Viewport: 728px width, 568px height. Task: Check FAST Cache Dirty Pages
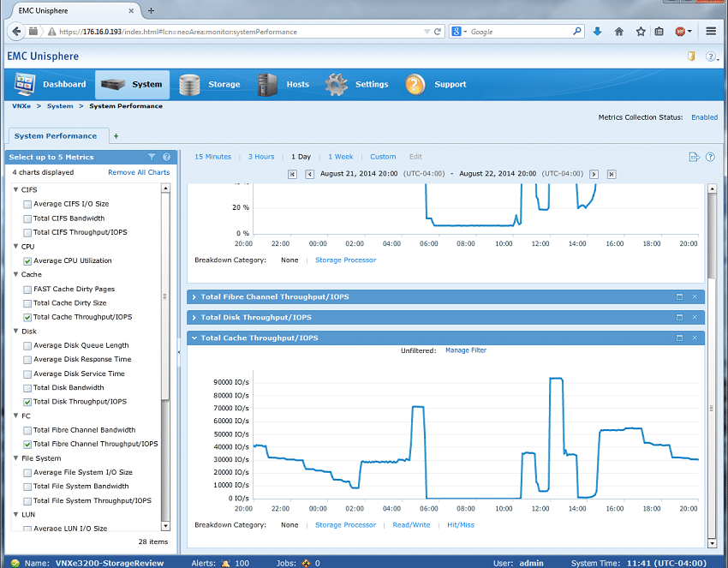[27, 290]
